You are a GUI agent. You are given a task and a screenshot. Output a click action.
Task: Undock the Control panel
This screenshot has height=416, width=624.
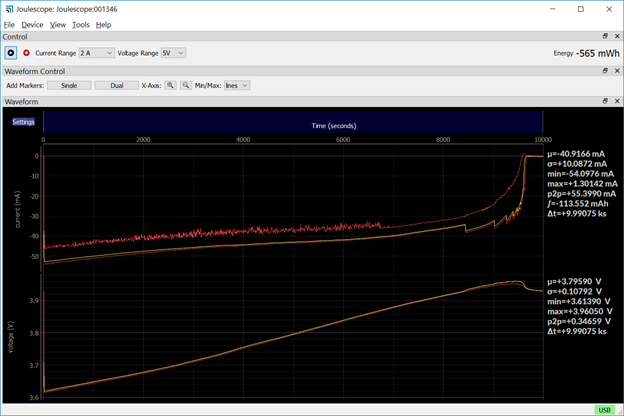tap(605, 36)
